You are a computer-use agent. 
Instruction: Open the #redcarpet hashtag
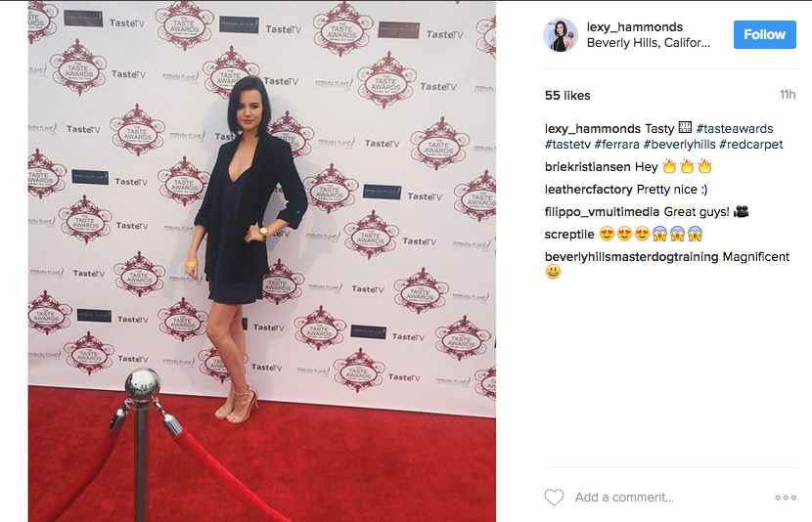pyautogui.click(x=750, y=145)
